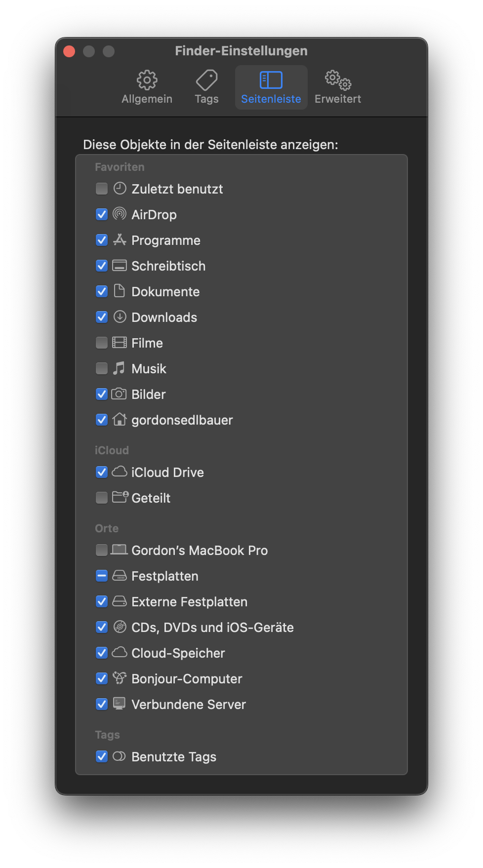This screenshot has width=483, height=868.
Task: Click the iCloud Drive cloud icon
Action: [x=120, y=472]
